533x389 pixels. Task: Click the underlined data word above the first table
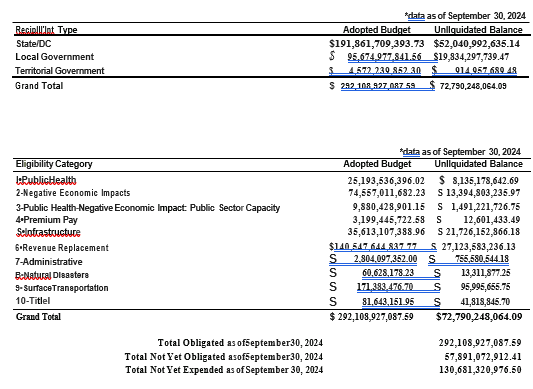(416, 16)
